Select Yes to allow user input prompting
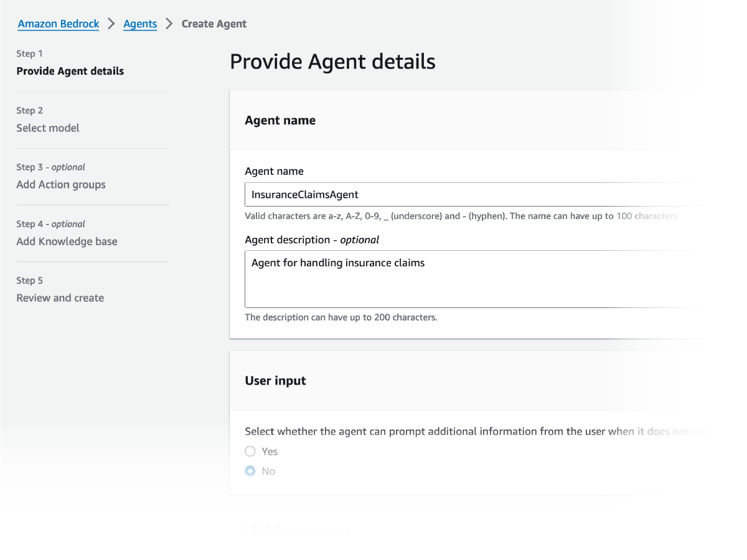The height and width of the screenshot is (560, 747). pyautogui.click(x=250, y=451)
